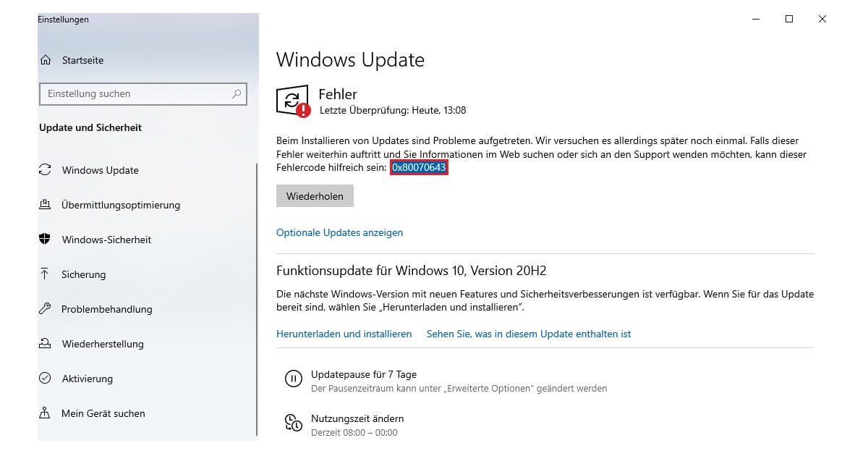Click the clock icon next to Nutzungszeit ändern
The height and width of the screenshot is (456, 868).
[x=292, y=423]
